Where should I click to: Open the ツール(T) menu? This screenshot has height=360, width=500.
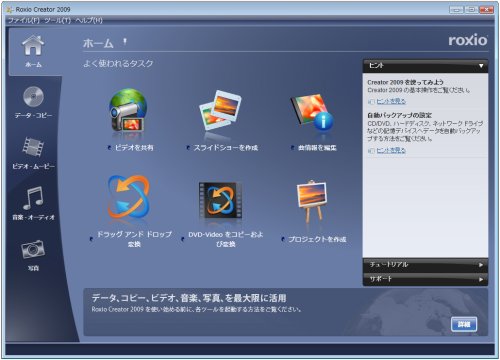point(58,20)
